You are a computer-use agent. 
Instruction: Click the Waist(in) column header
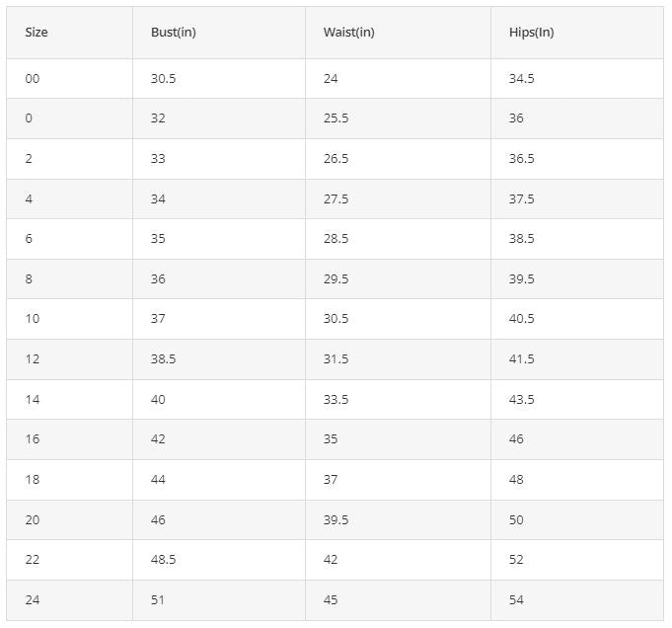coord(348,33)
